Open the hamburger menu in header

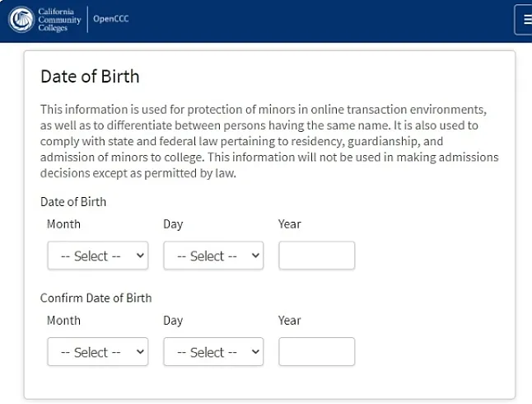pyautogui.click(x=525, y=20)
